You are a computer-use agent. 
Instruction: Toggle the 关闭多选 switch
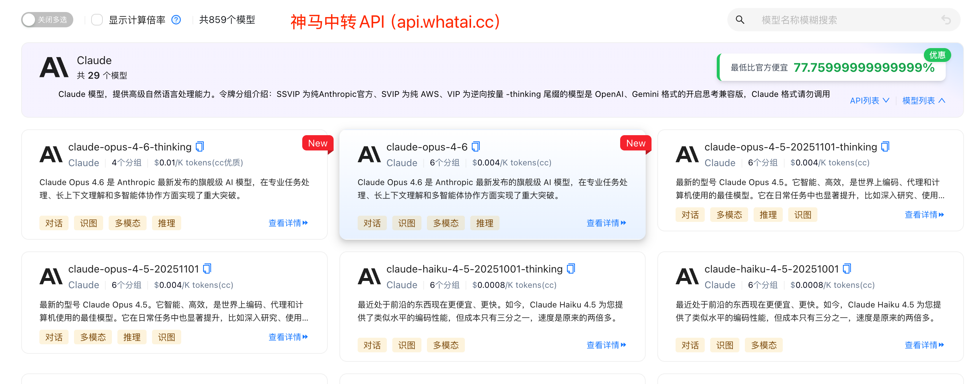[47, 20]
